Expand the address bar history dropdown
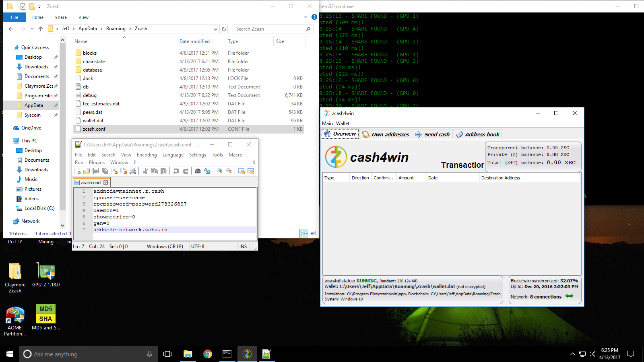This screenshot has height=362, width=644. (x=216, y=29)
